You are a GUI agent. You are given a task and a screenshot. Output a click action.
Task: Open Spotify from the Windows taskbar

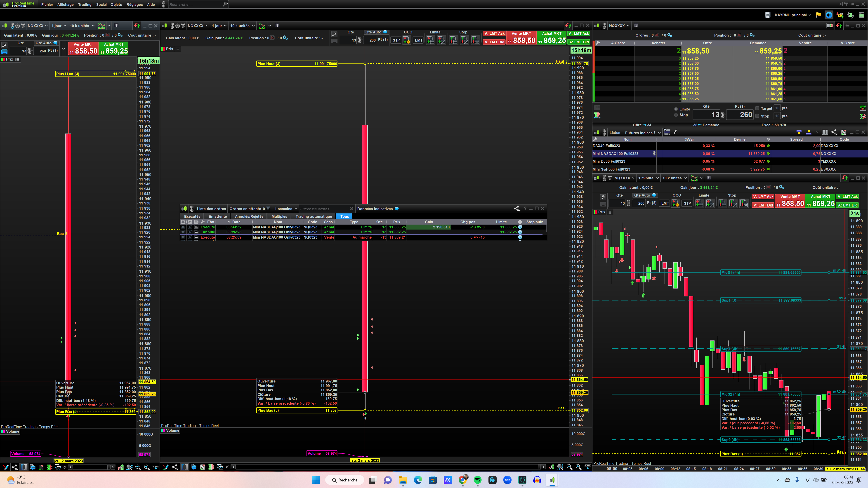pyautogui.click(x=477, y=480)
